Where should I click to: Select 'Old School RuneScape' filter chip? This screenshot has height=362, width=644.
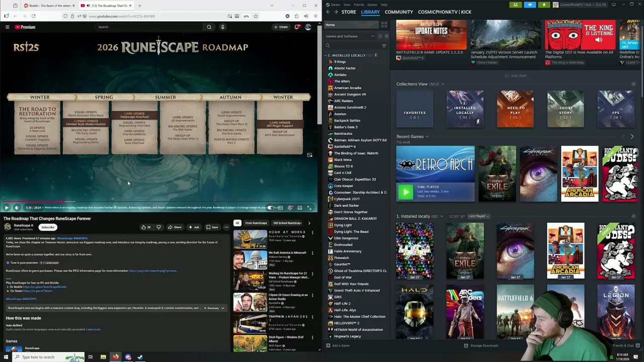pyautogui.click(x=287, y=223)
